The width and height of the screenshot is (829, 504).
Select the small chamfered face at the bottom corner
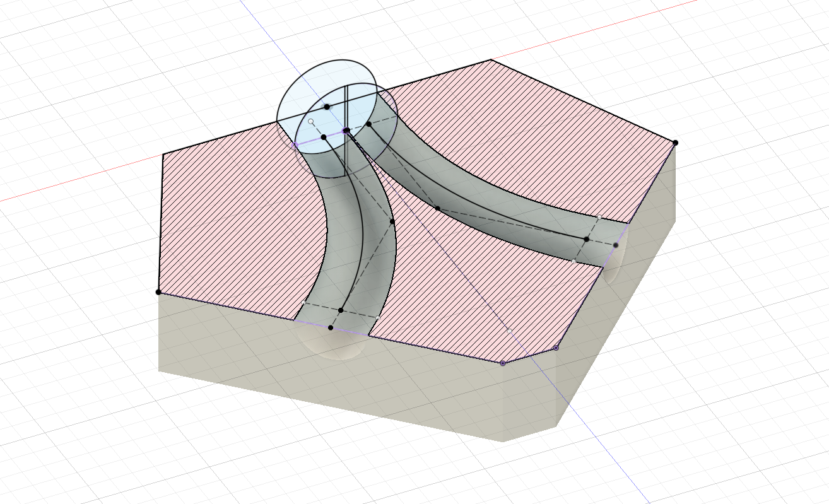pos(530,395)
